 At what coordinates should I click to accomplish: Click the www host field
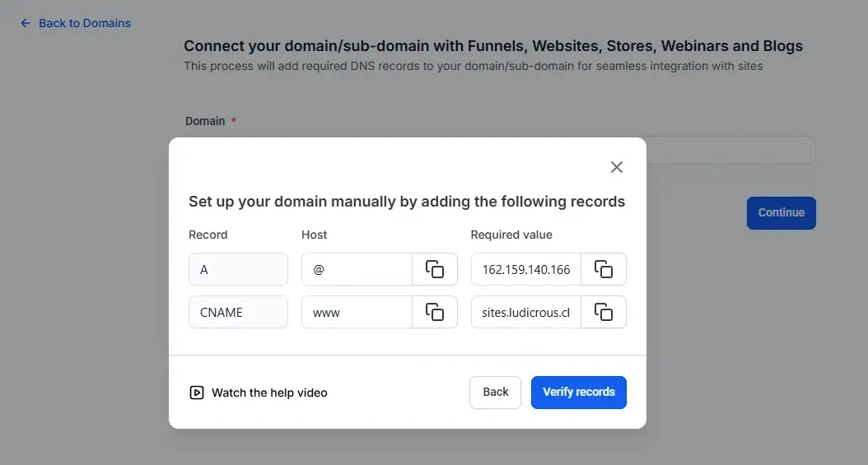tap(357, 312)
